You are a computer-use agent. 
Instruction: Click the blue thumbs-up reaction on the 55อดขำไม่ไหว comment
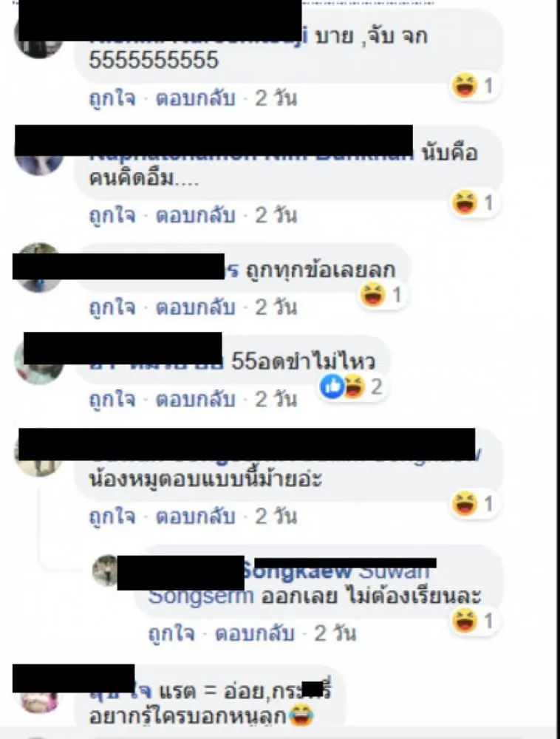pos(332,386)
